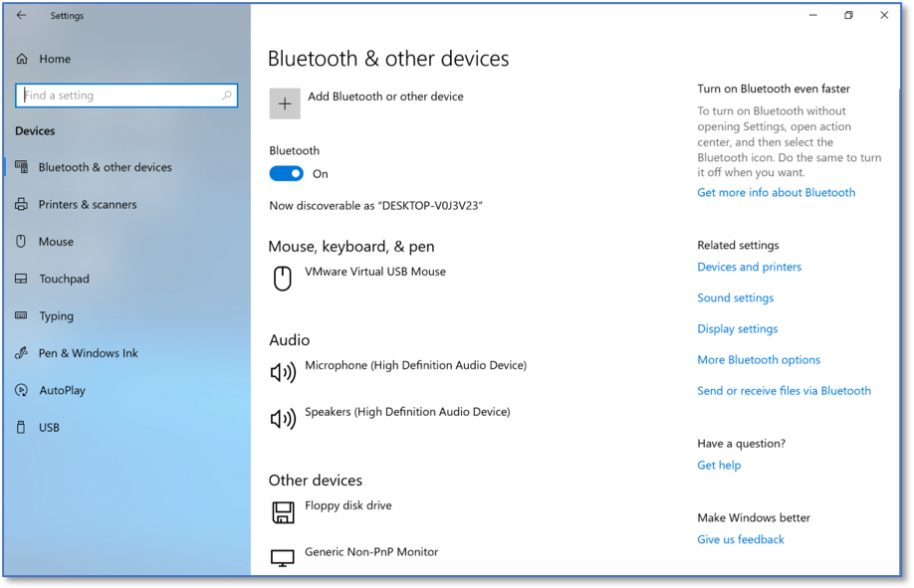Click Give us feedback link
This screenshot has height=588, width=914.
[741, 539]
